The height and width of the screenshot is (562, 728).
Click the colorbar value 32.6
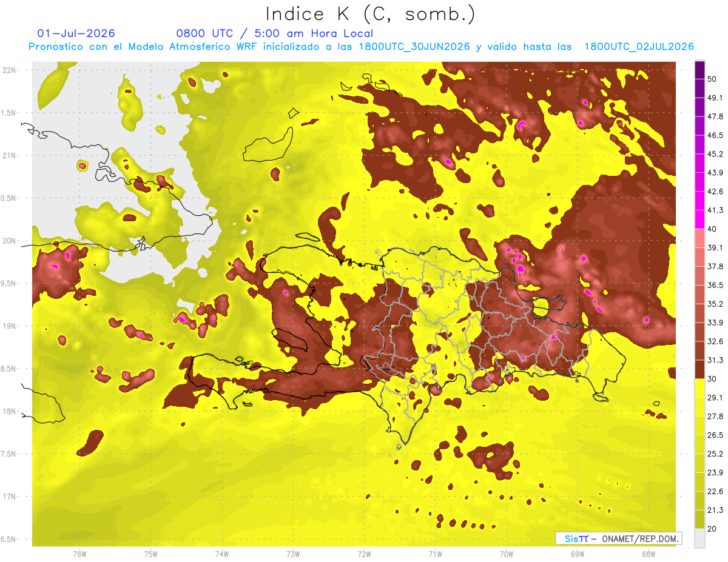point(714,341)
